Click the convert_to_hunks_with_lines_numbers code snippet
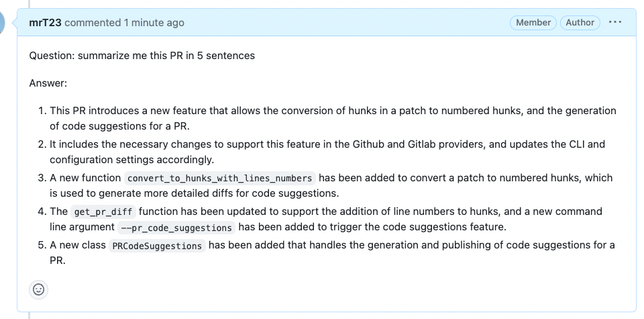 coord(220,178)
